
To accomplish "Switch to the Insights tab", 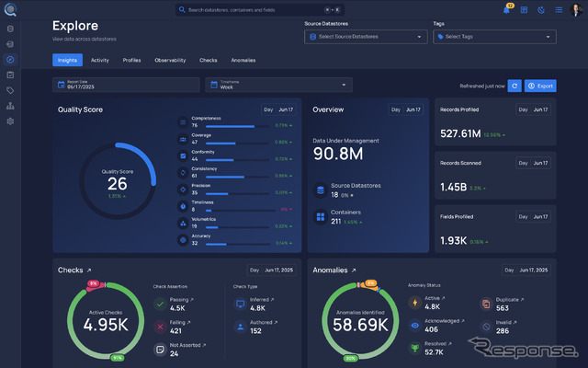I will pos(67,60).
